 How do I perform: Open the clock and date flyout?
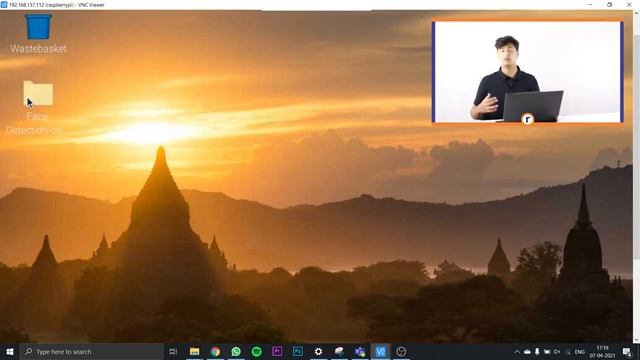[x=602, y=351]
